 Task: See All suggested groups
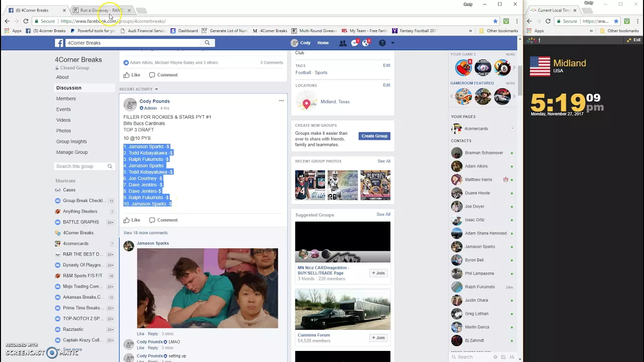point(383,214)
